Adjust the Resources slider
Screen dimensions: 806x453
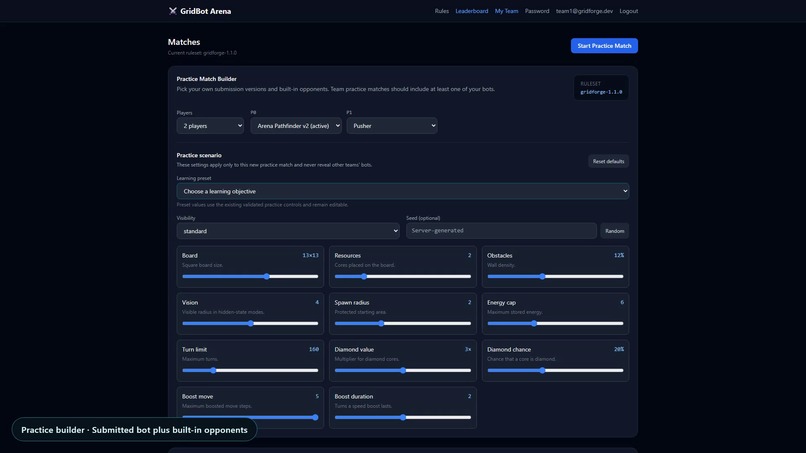click(402, 277)
